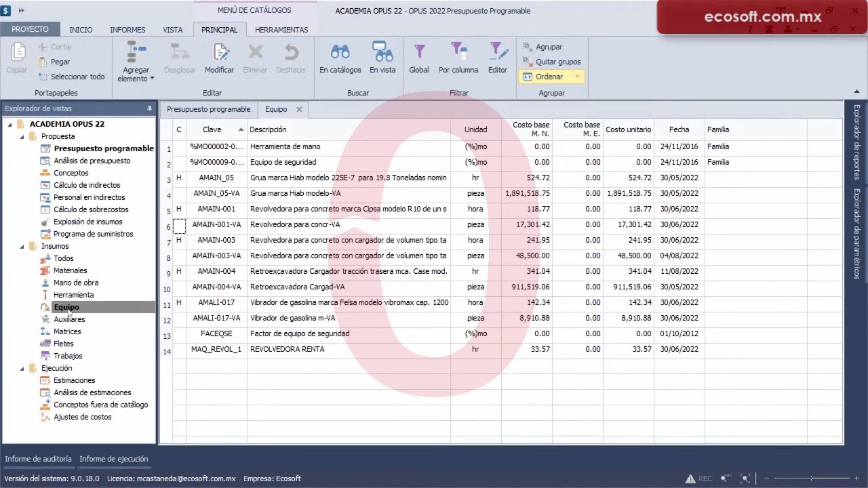This screenshot has width=868, height=488.
Task: Click the zoom slider handle in status bar
Action: pyautogui.click(x=812, y=479)
